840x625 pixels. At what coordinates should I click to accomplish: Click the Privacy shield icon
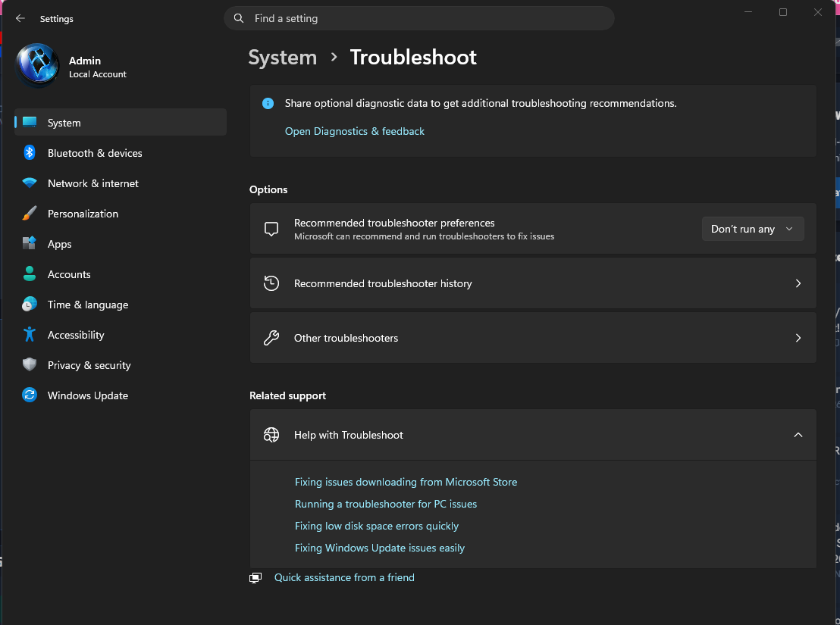(x=30, y=364)
